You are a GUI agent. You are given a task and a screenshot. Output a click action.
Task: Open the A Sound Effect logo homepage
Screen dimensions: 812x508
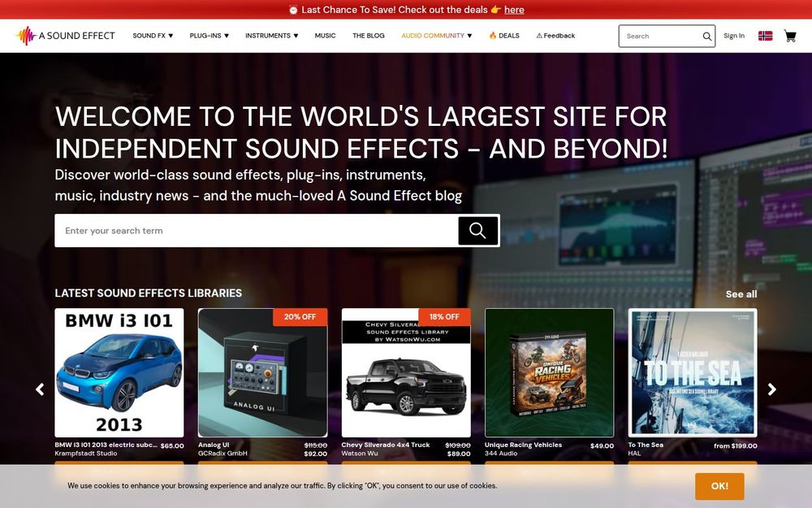point(65,36)
